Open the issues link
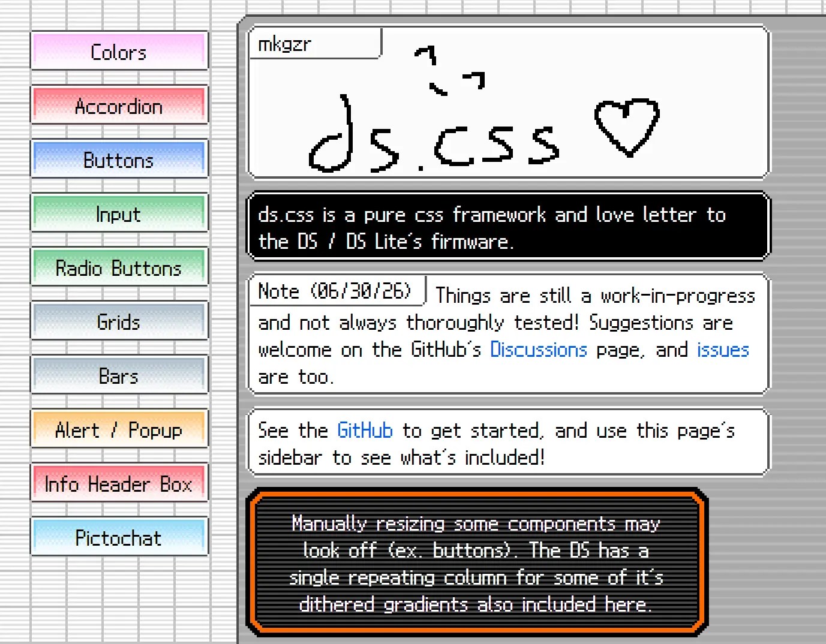This screenshot has height=644, width=826. coord(723,350)
